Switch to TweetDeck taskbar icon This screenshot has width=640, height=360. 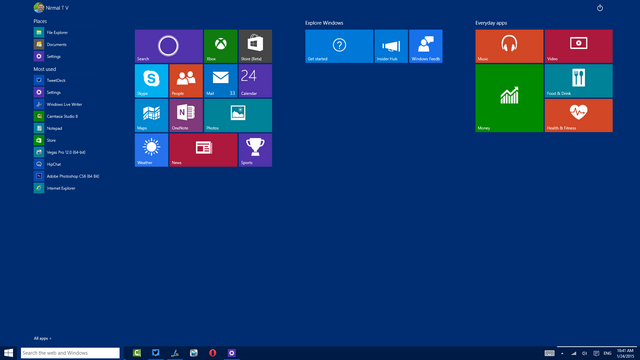pos(156,353)
